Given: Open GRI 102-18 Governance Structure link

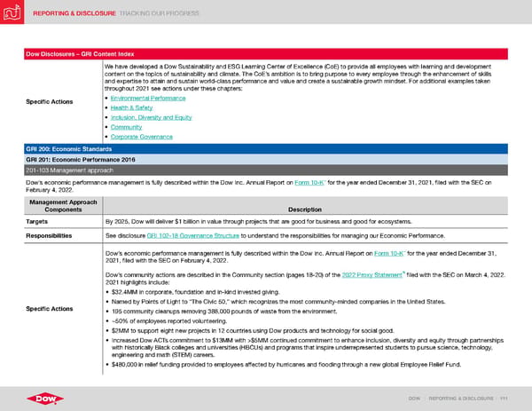Looking at the screenshot, I should pyautogui.click(x=192, y=236).
